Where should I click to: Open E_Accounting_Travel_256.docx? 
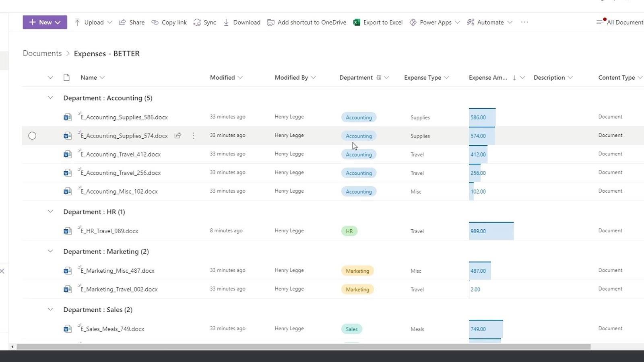pyautogui.click(x=120, y=173)
